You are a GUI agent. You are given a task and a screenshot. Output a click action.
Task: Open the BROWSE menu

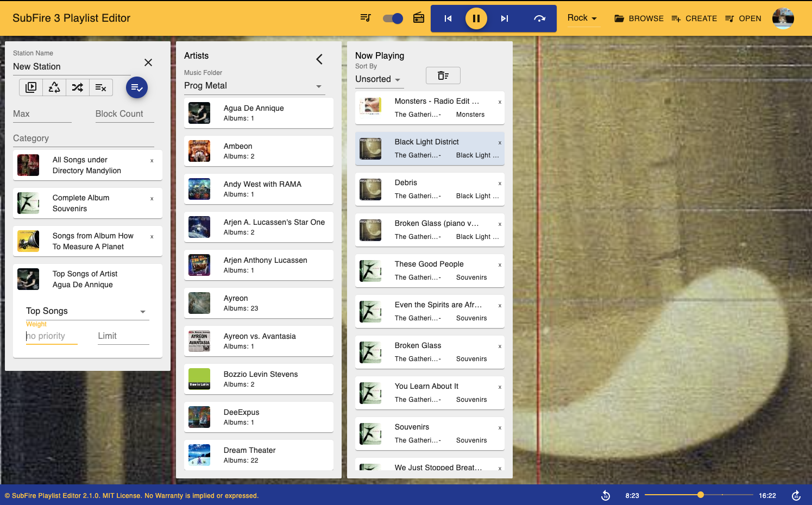point(639,18)
